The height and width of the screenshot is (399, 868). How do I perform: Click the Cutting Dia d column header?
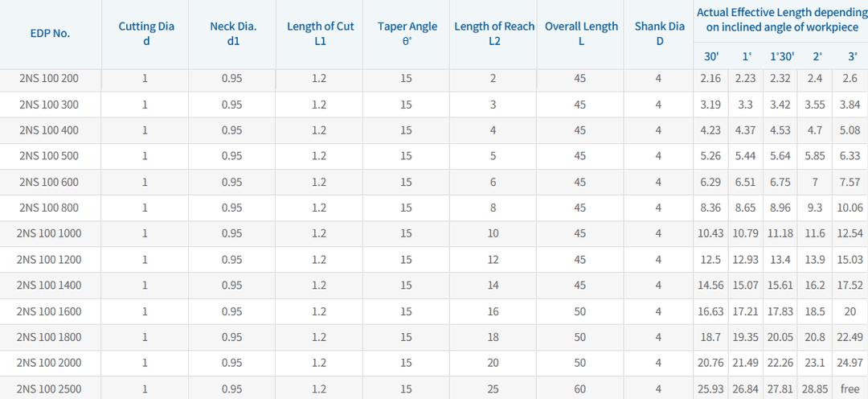point(145,33)
